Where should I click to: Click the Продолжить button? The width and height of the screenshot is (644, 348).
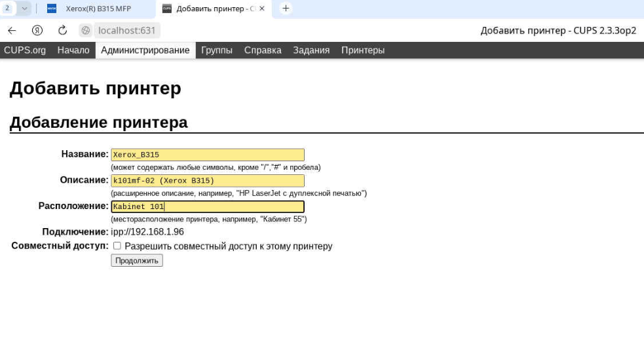[x=137, y=260]
